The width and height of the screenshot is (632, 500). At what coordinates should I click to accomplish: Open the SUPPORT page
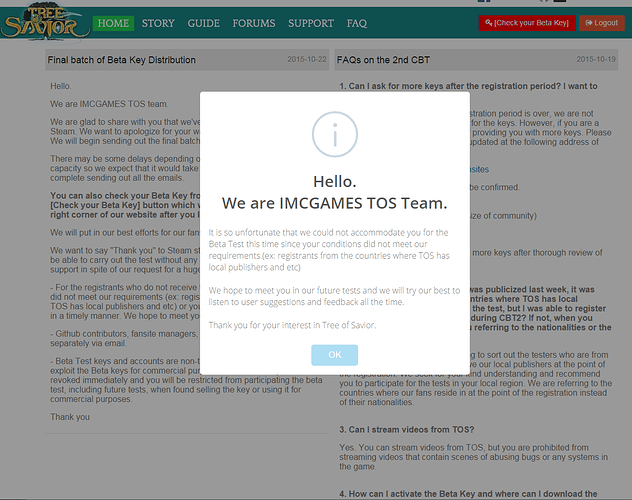point(311,22)
